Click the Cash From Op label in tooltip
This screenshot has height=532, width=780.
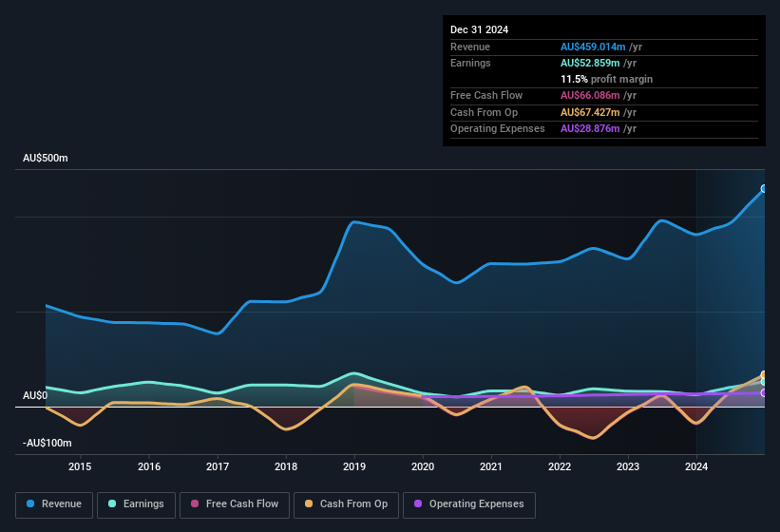coord(484,112)
